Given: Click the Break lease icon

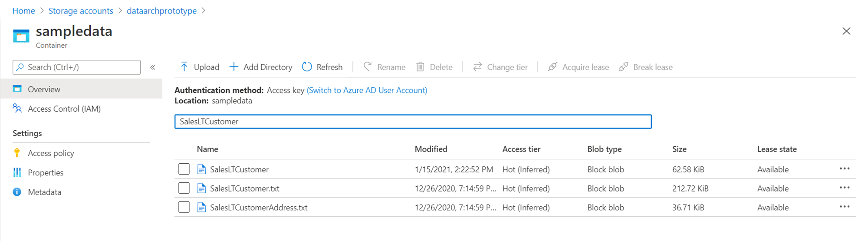Looking at the screenshot, I should tap(624, 67).
